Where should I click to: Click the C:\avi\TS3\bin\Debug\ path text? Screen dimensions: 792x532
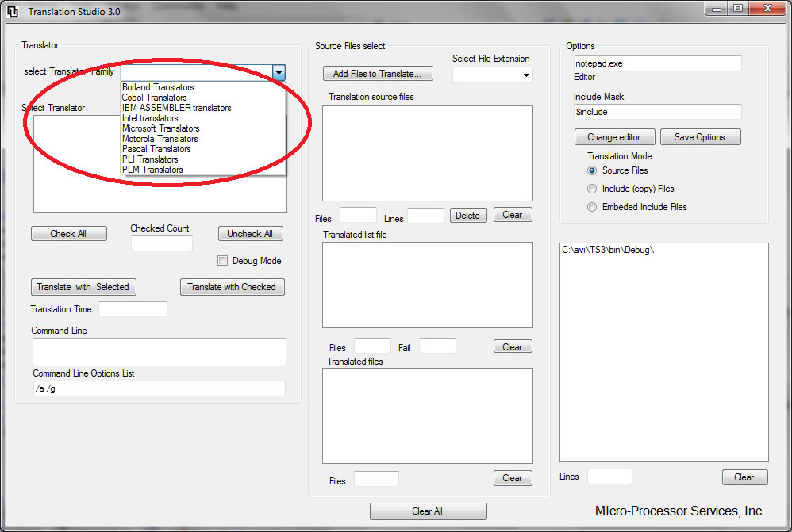point(608,250)
